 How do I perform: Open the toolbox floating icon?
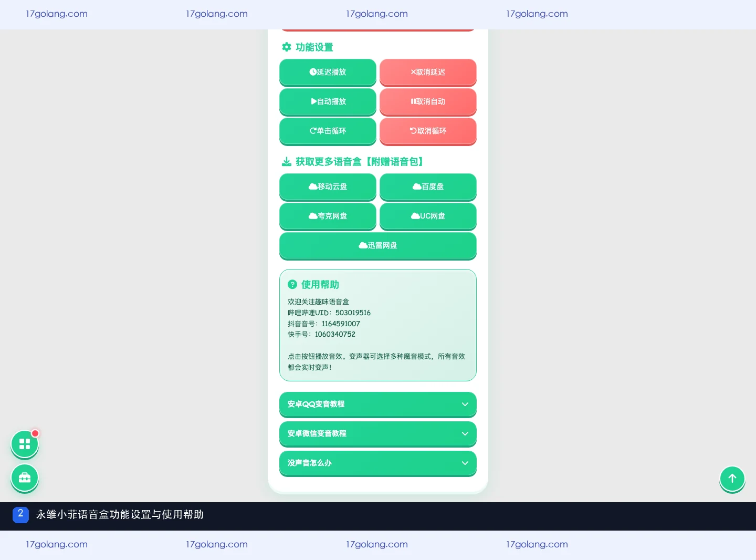tap(25, 478)
